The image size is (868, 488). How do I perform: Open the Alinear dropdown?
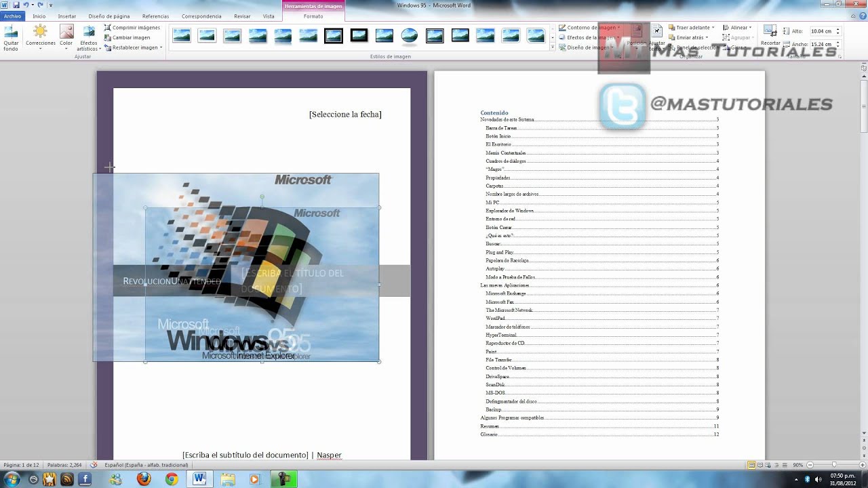pyautogui.click(x=737, y=28)
